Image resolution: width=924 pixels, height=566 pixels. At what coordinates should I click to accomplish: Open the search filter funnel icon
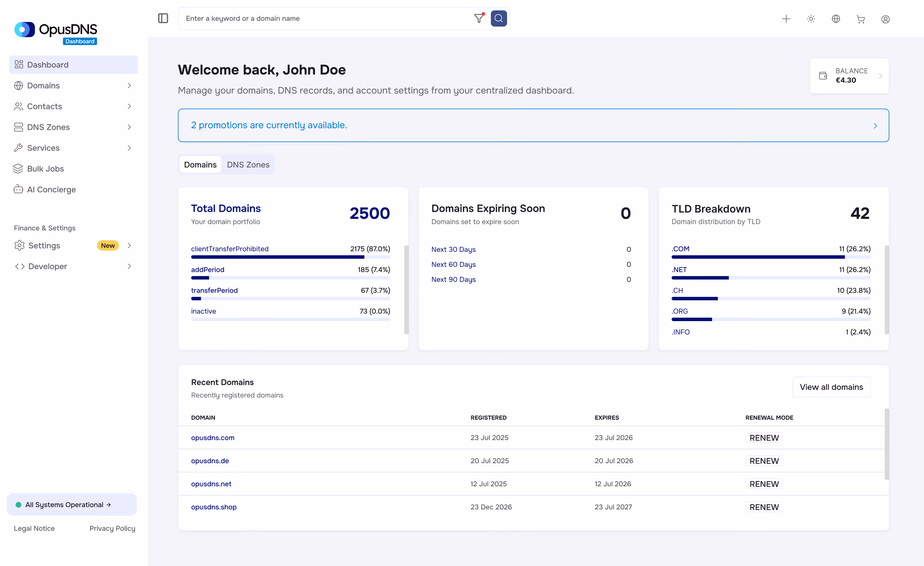click(479, 18)
